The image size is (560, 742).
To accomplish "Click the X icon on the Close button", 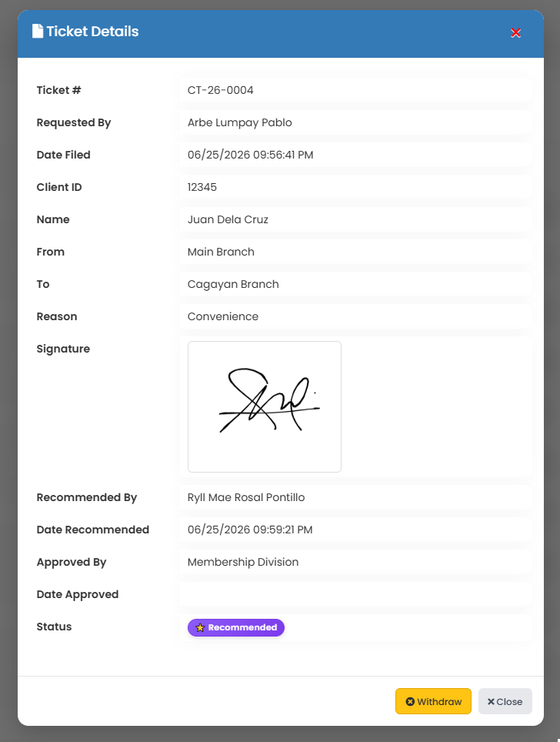I will coord(491,701).
